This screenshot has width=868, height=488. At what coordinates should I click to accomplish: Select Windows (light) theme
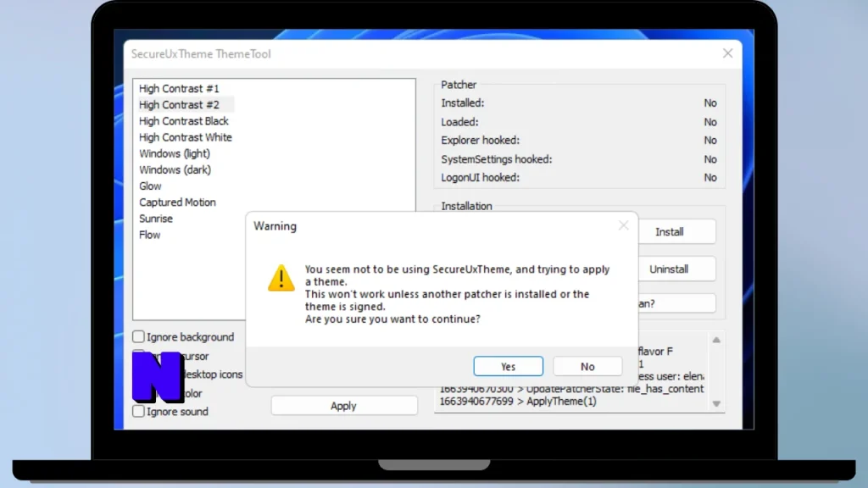pyautogui.click(x=175, y=154)
